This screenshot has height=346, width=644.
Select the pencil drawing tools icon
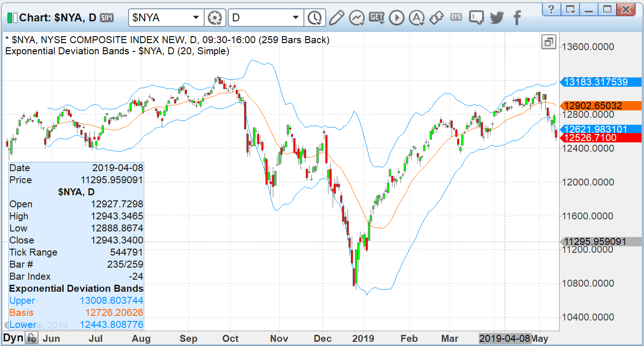coord(336,18)
